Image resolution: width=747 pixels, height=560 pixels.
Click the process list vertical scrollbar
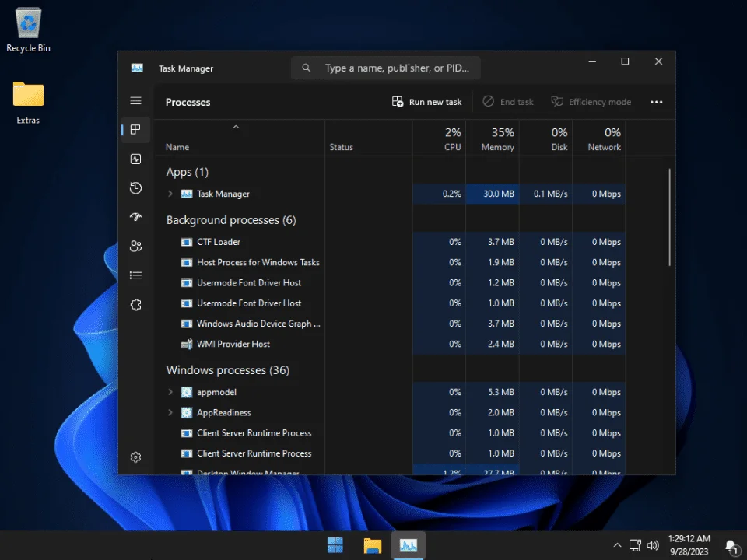[669, 217]
